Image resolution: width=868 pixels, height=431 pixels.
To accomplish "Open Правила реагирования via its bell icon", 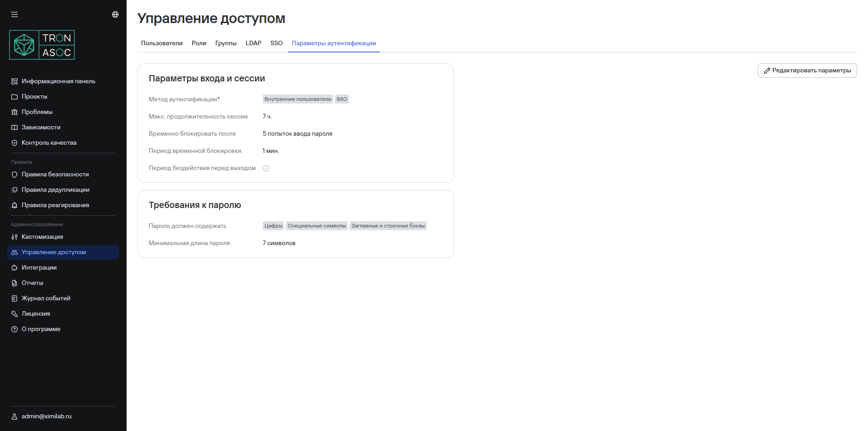I will [x=14, y=205].
